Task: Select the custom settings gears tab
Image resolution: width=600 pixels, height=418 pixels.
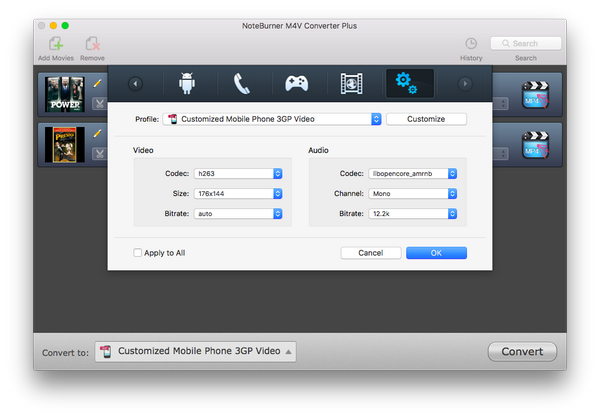Action: click(410, 83)
